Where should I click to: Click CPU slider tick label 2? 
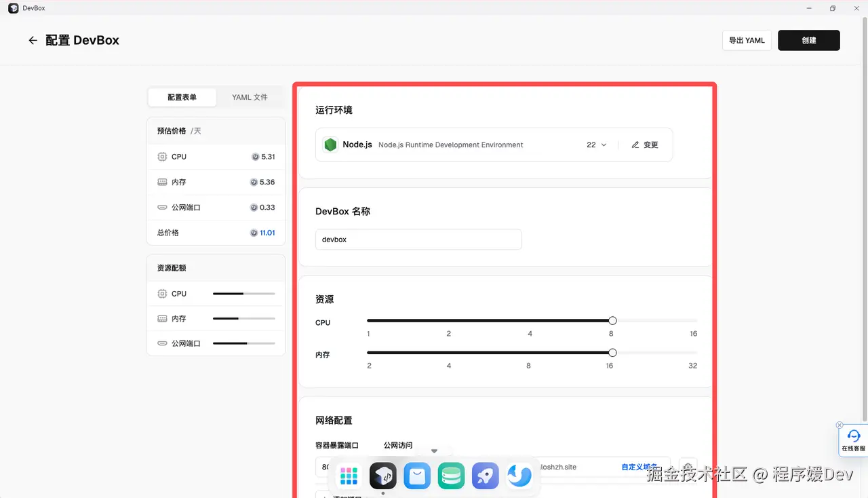(448, 334)
